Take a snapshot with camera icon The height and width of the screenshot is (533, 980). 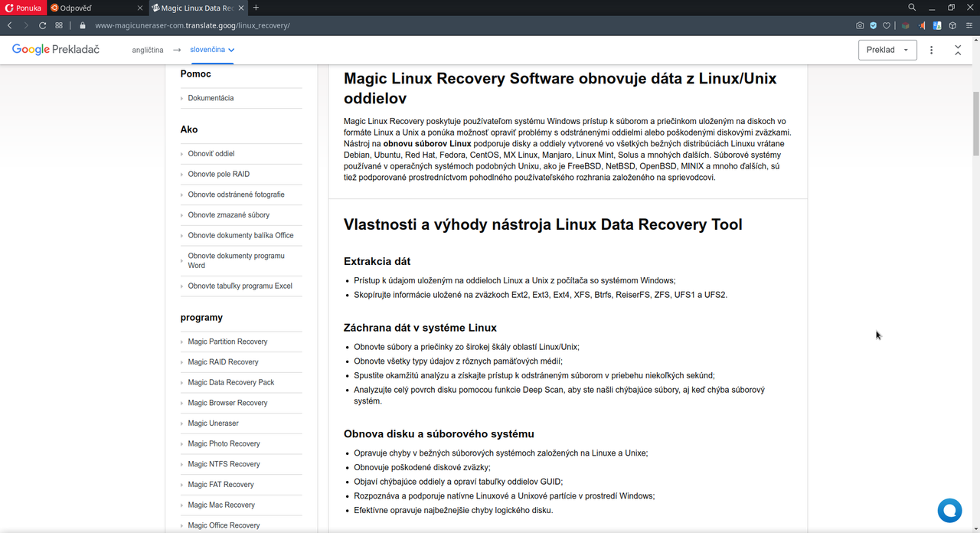(x=860, y=25)
